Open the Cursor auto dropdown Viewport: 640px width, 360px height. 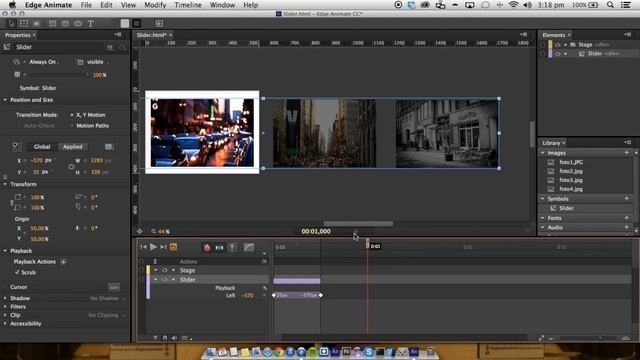pyautogui.click(x=114, y=287)
